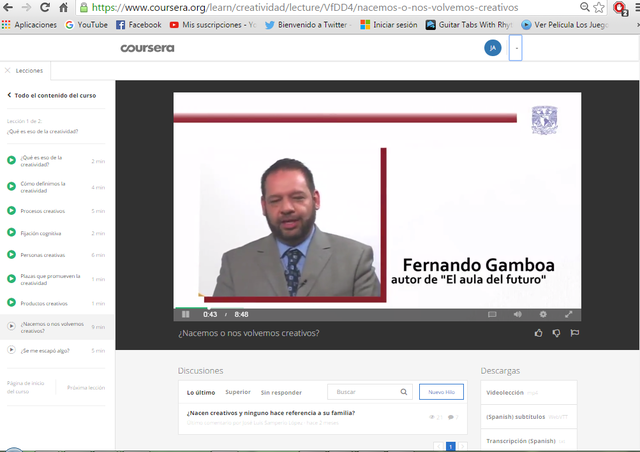The width and height of the screenshot is (640, 452).
Task: Open the Opera extension icon
Action: point(620,8)
